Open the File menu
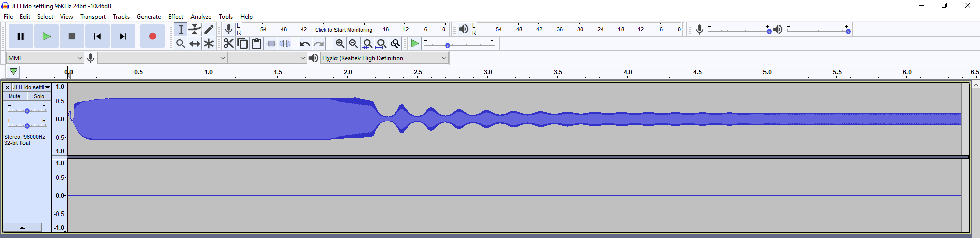Image resolution: width=980 pixels, height=238 pixels. click(8, 17)
